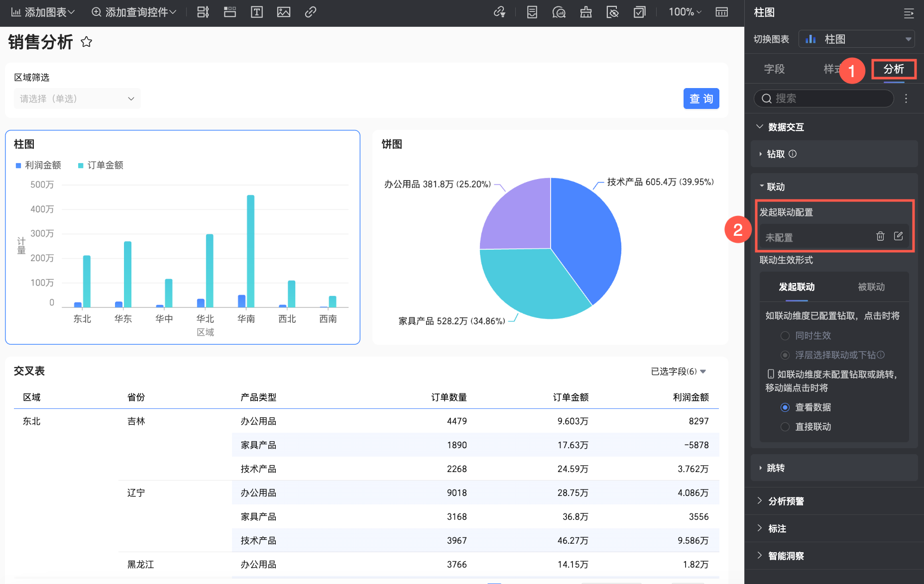The image size is (924, 584).
Task: Click the 钻取 info icon
Action: 793,154
